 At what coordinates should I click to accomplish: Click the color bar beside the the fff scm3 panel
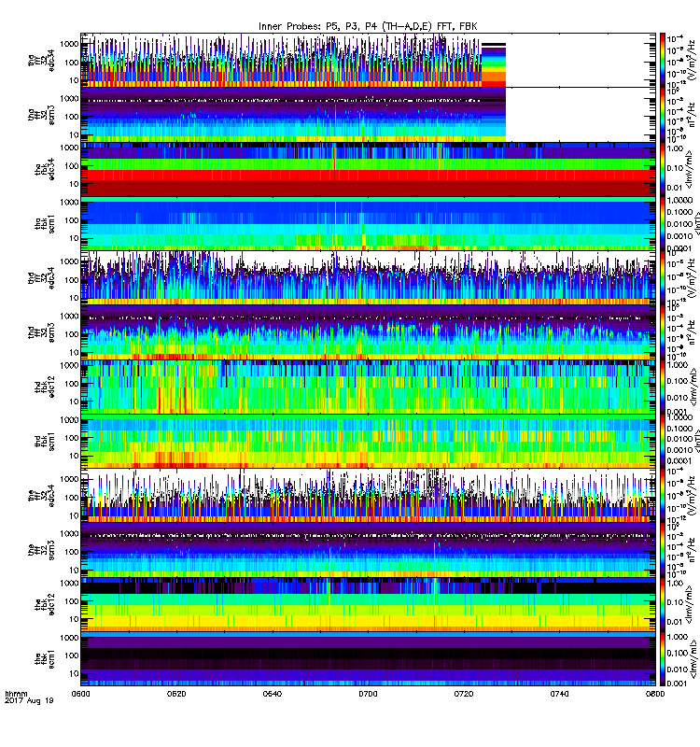coord(663,550)
